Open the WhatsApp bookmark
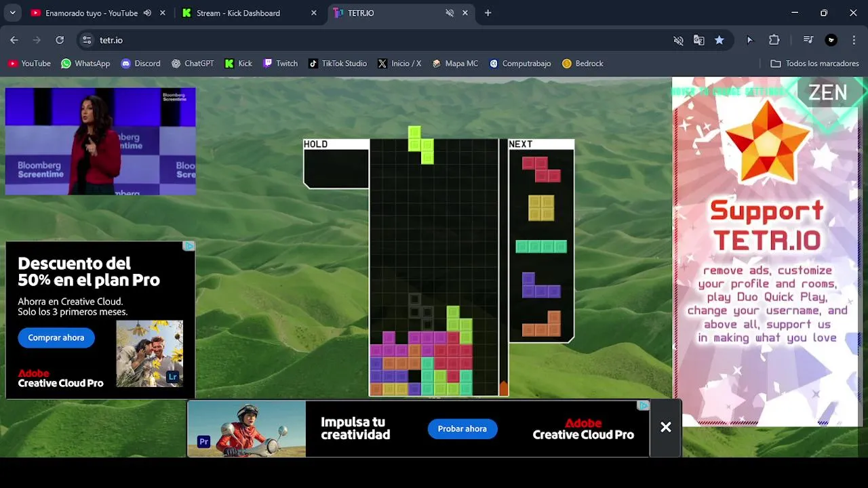The image size is (868, 488). pos(85,63)
